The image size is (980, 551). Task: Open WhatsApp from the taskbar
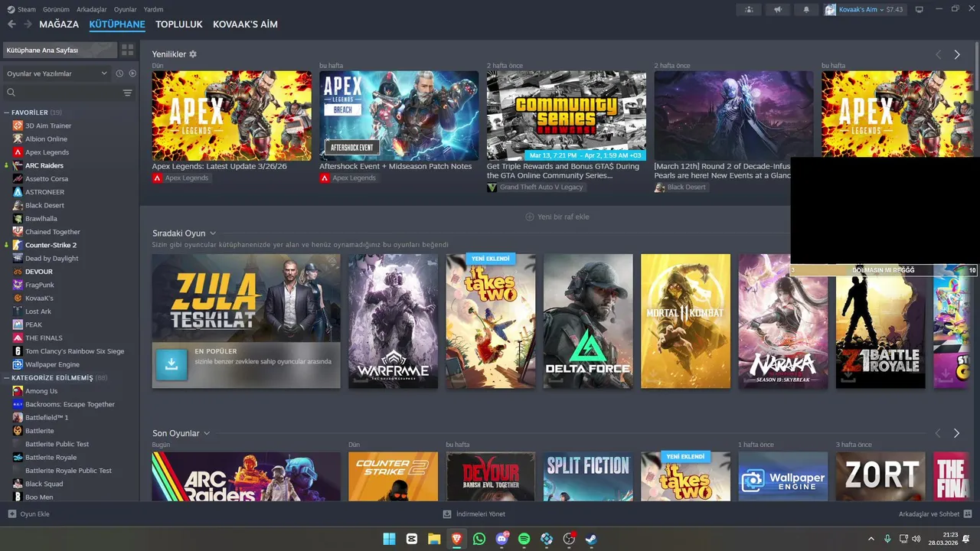[479, 539]
